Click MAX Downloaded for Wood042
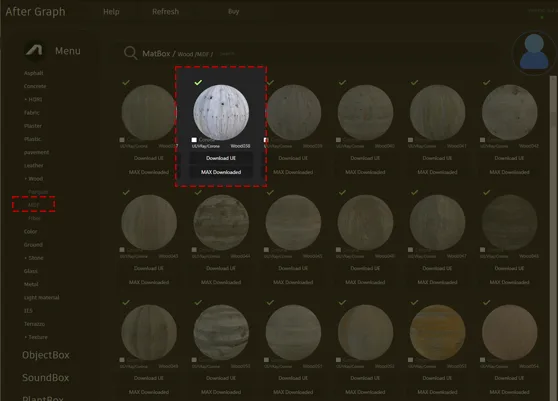 [x=509, y=172]
